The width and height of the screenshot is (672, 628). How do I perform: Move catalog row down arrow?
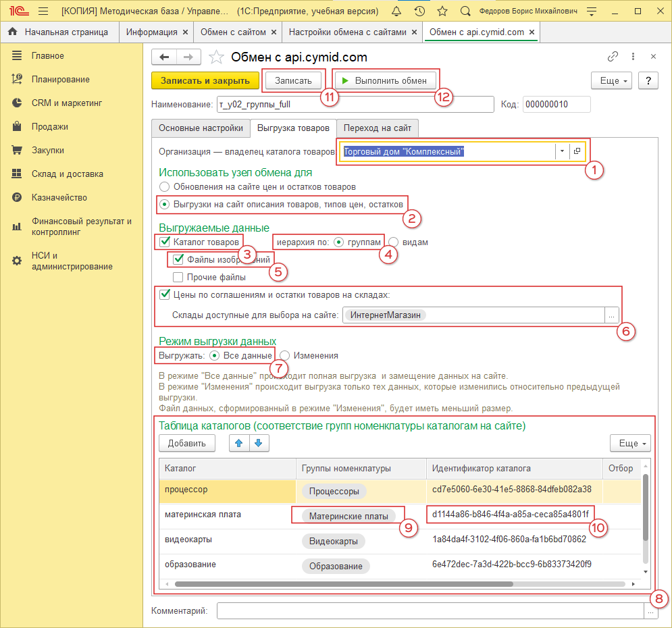259,443
